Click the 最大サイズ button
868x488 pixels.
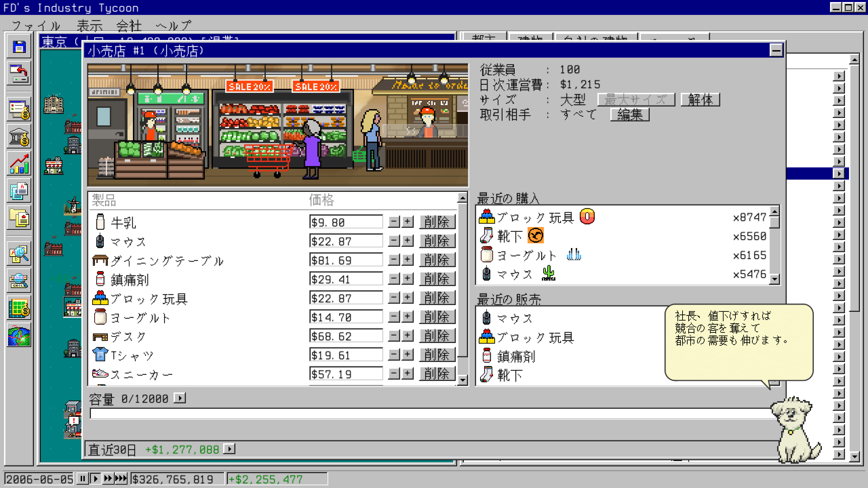(x=636, y=100)
